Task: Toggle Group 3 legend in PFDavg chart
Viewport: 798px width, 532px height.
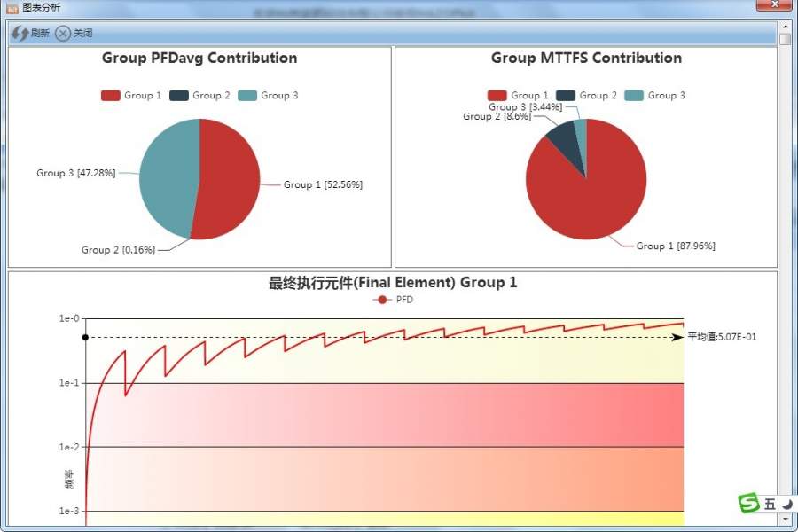Action: [x=268, y=95]
